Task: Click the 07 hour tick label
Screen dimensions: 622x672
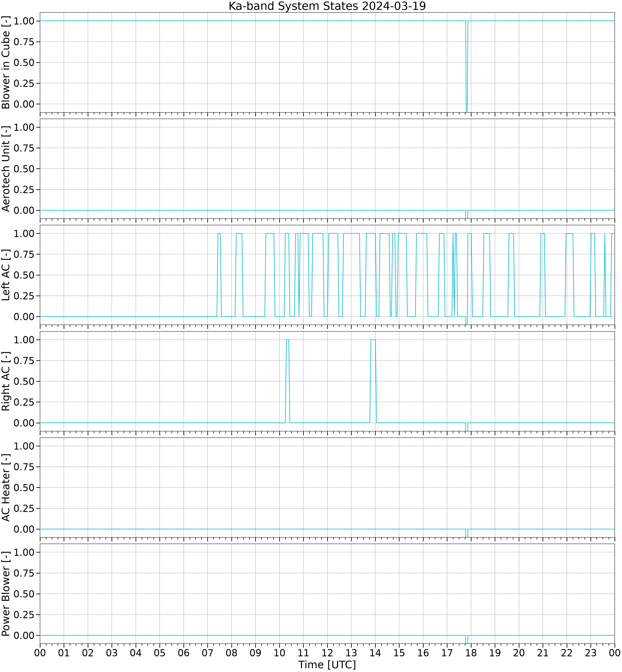Action: click(x=208, y=653)
